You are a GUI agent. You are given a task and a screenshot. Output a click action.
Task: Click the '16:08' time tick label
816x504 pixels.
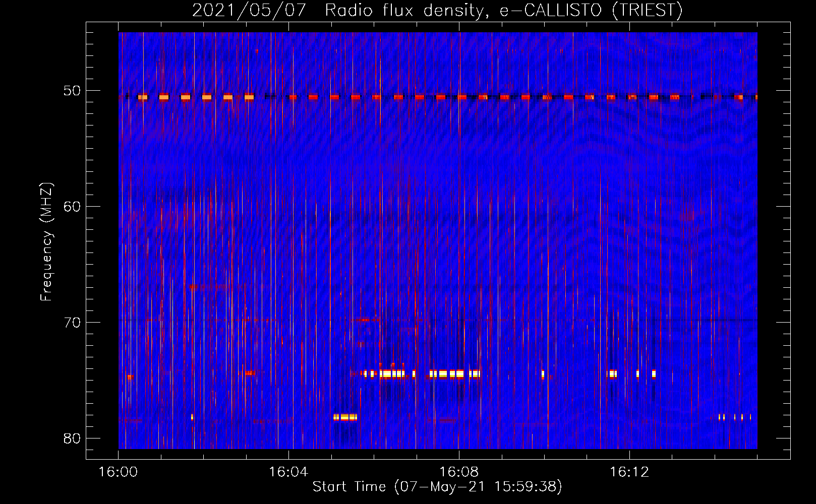coord(459,472)
